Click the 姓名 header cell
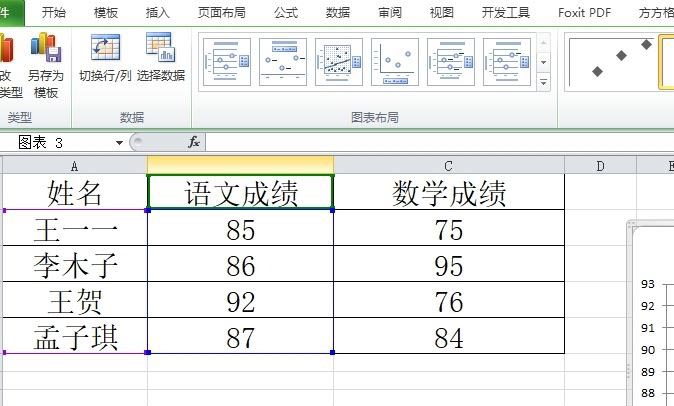This screenshot has width=674, height=406. [x=74, y=192]
